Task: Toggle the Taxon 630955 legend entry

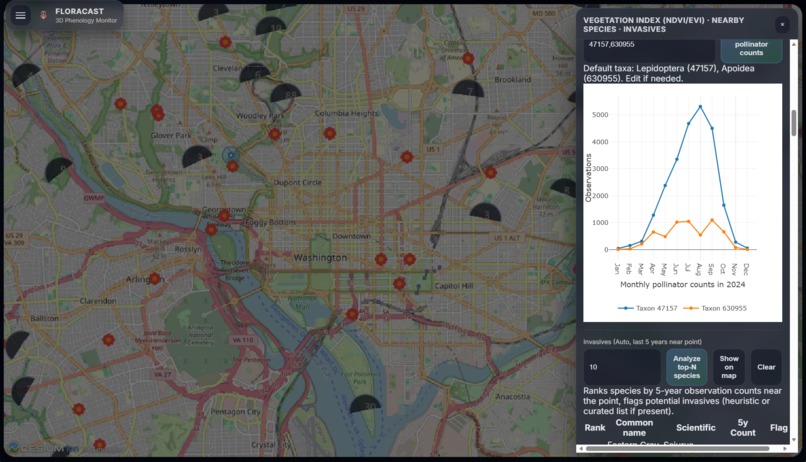Action: pos(715,308)
